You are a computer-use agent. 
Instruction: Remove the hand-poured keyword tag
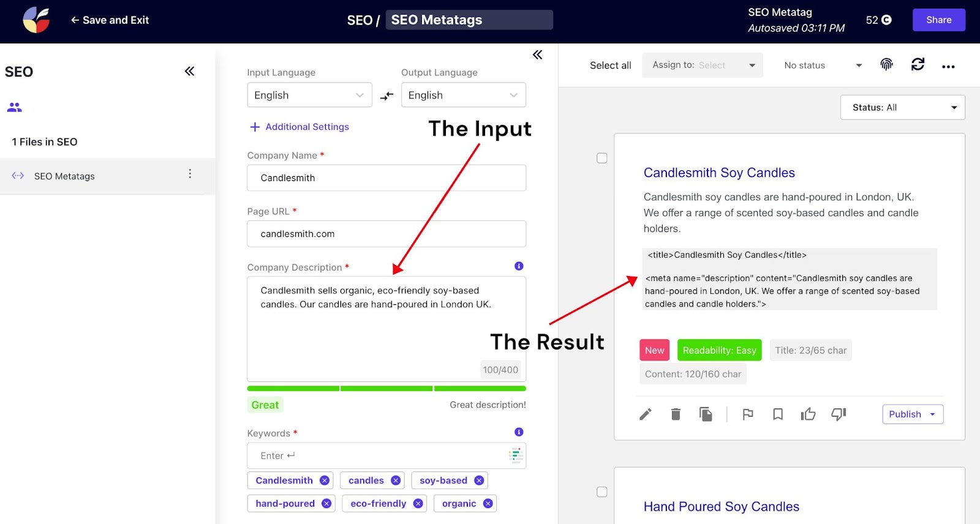[326, 503]
